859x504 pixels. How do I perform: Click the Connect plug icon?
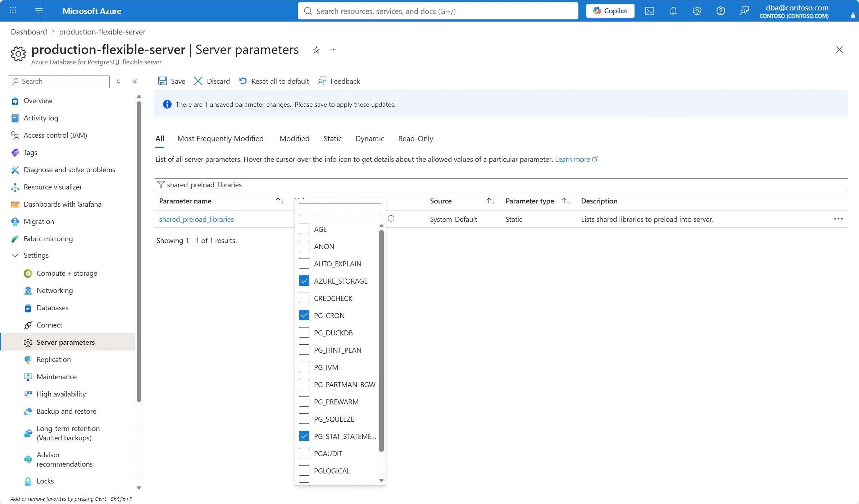tap(28, 325)
